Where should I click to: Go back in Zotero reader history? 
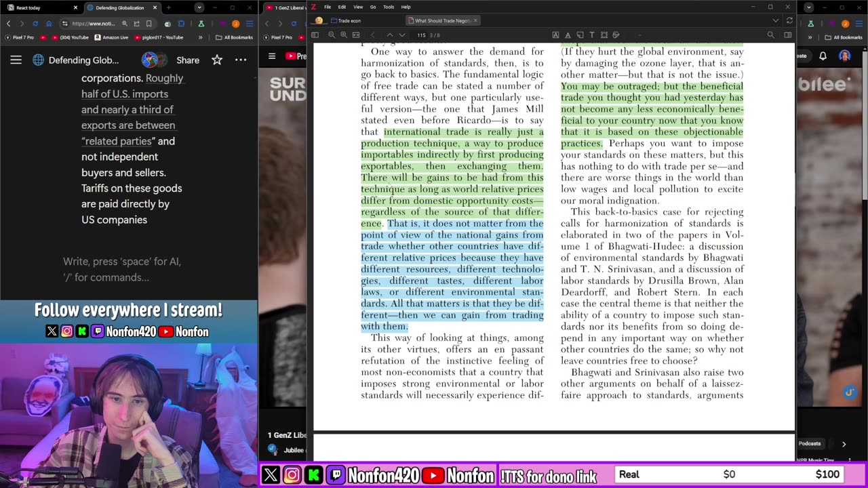(372, 35)
